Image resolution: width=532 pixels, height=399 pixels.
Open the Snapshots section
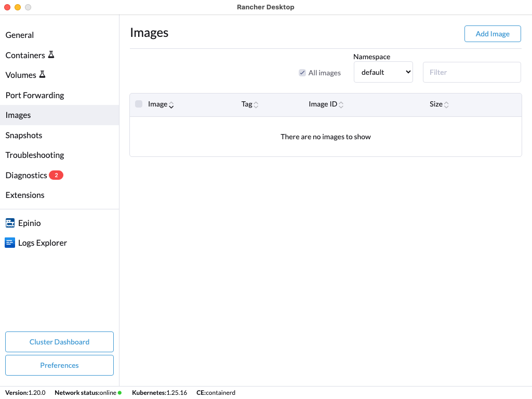point(24,135)
